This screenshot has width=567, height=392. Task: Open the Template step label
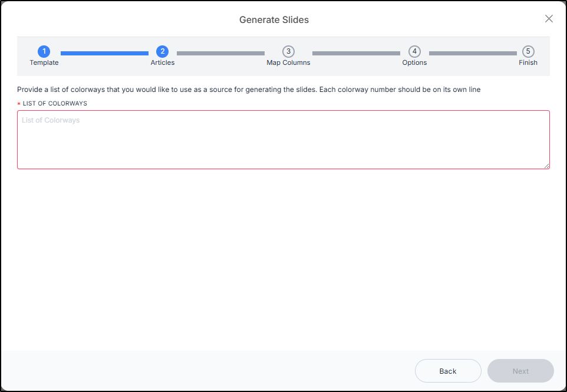tap(44, 62)
